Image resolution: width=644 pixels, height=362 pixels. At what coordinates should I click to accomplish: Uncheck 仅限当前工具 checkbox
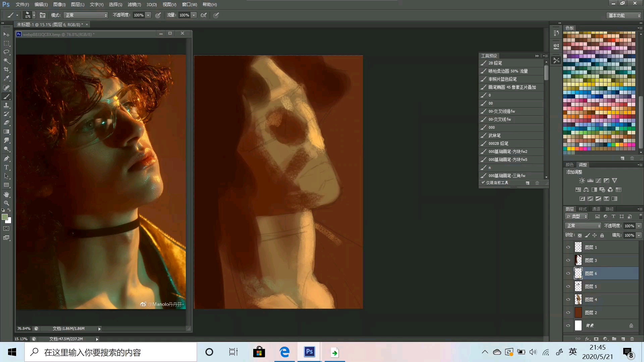(483, 183)
